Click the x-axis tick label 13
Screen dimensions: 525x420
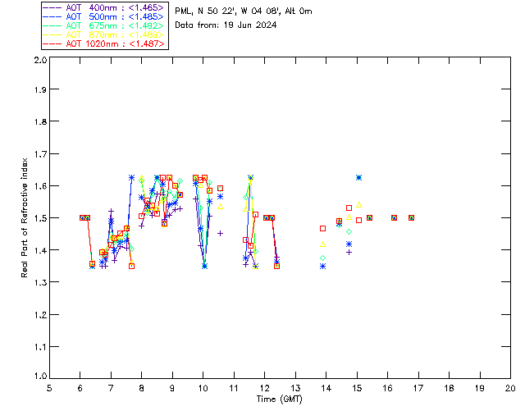coord(295,388)
